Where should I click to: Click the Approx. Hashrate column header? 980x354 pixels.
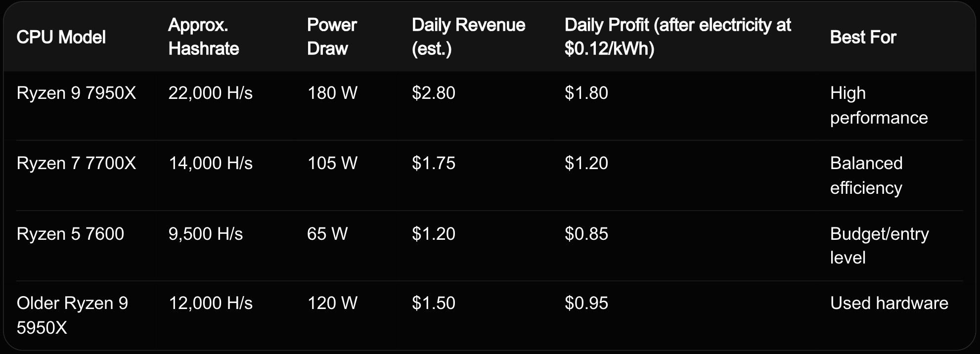[x=203, y=37]
